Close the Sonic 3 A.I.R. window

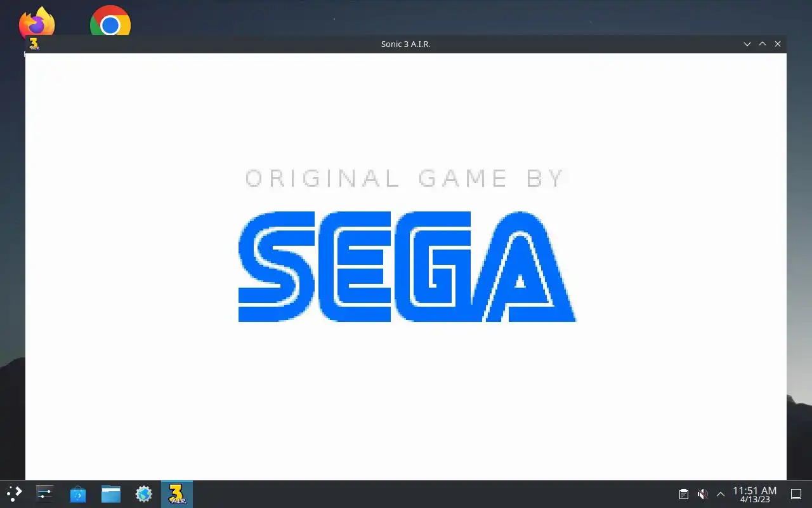[x=778, y=44]
